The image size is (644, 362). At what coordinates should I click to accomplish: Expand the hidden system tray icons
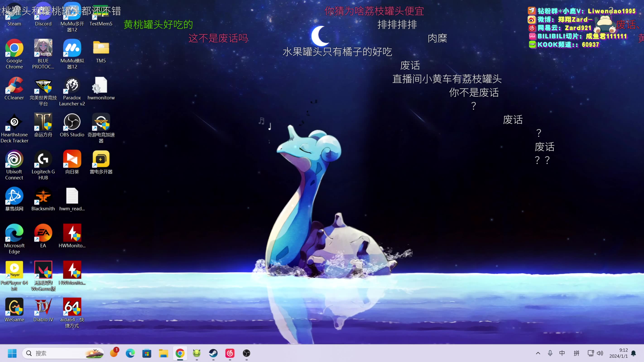tap(538, 353)
